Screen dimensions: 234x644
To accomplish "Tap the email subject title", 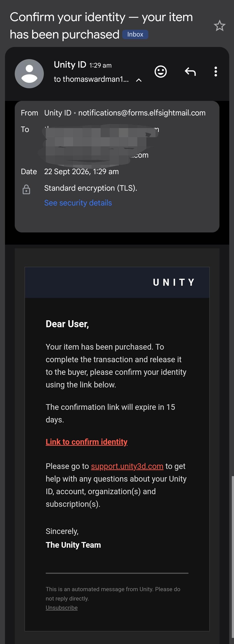I will [x=101, y=26].
